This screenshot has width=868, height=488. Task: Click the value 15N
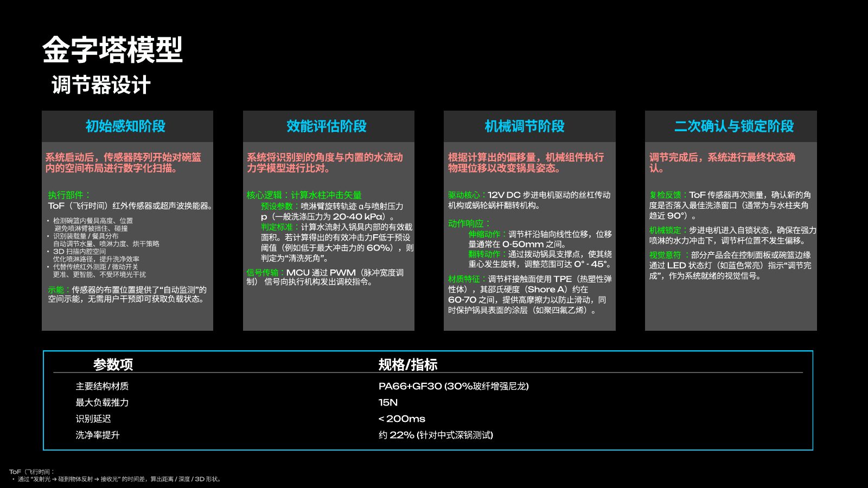[x=388, y=402]
